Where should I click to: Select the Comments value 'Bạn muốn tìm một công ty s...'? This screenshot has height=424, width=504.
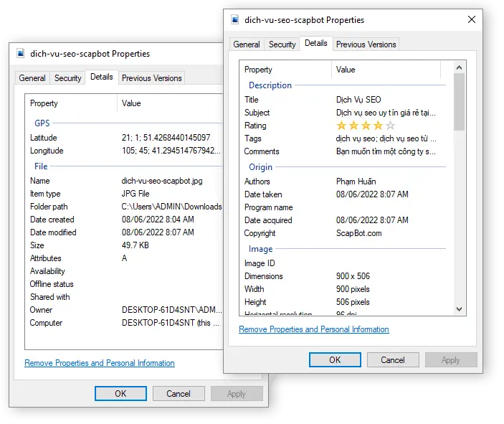(386, 151)
